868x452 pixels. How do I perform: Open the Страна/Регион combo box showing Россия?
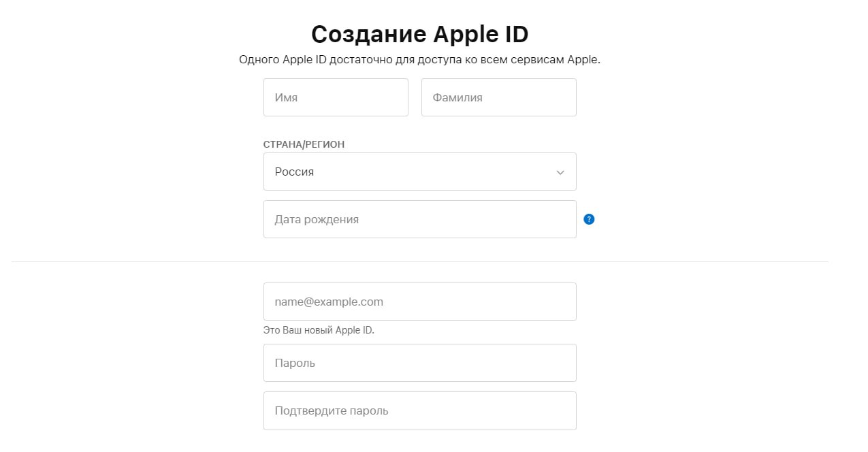click(x=419, y=172)
